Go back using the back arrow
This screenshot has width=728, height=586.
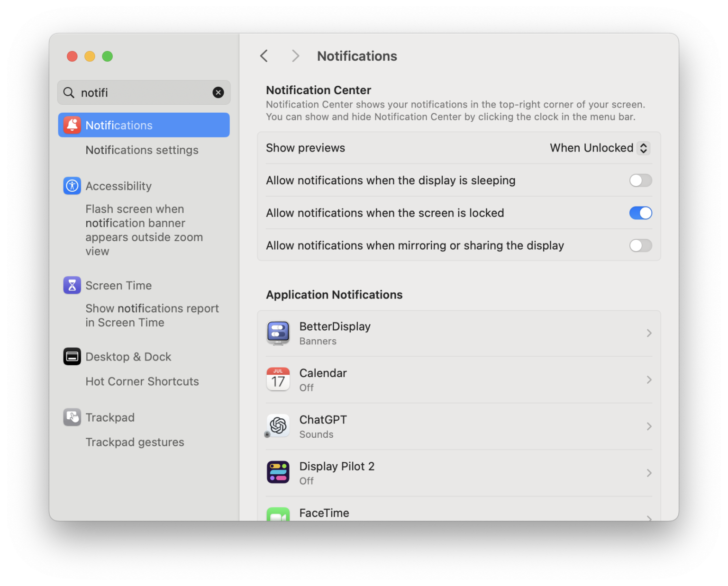pos(264,55)
